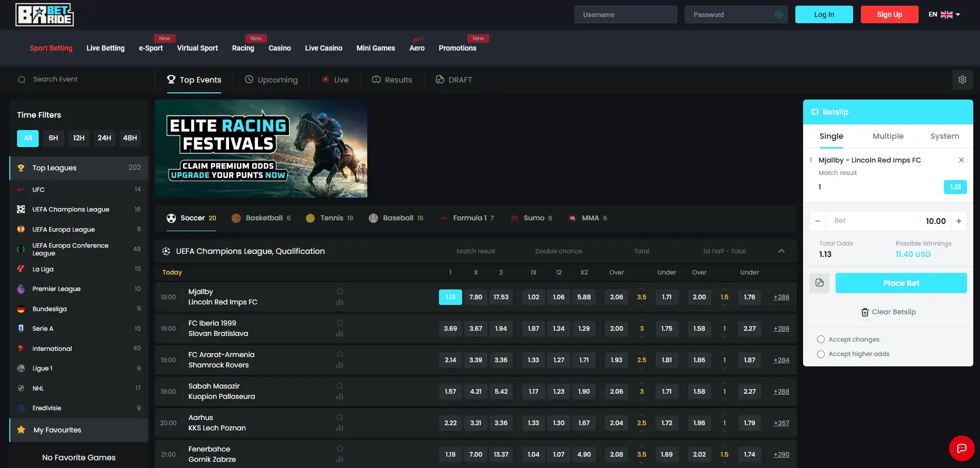Click the Log In button
Screen dimensions: 980x468
pos(824,14)
